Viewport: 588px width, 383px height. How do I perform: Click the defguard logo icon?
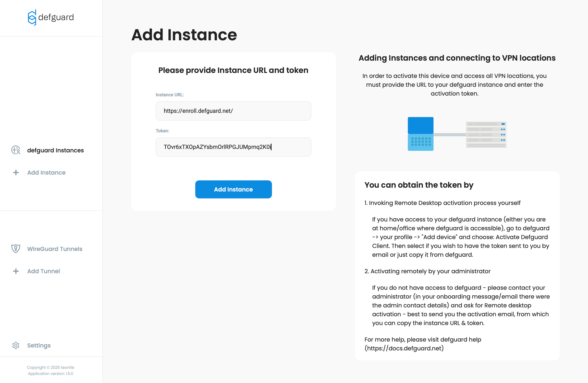coord(32,18)
